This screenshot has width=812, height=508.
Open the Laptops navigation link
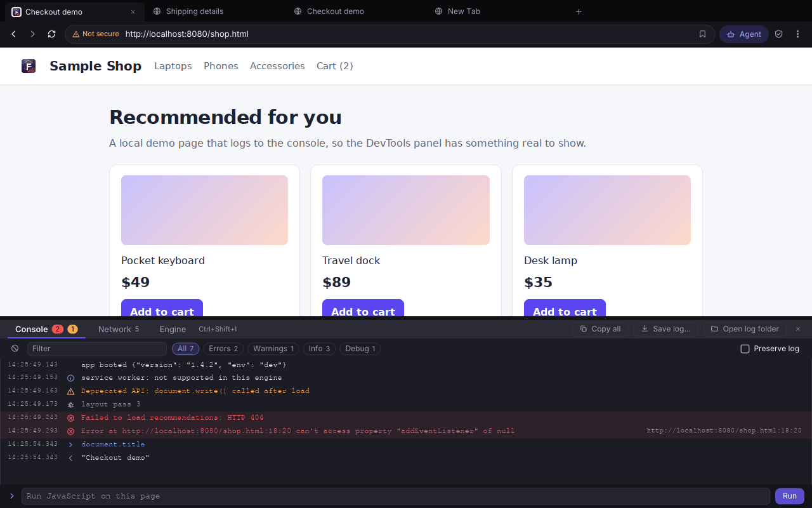[x=173, y=66]
